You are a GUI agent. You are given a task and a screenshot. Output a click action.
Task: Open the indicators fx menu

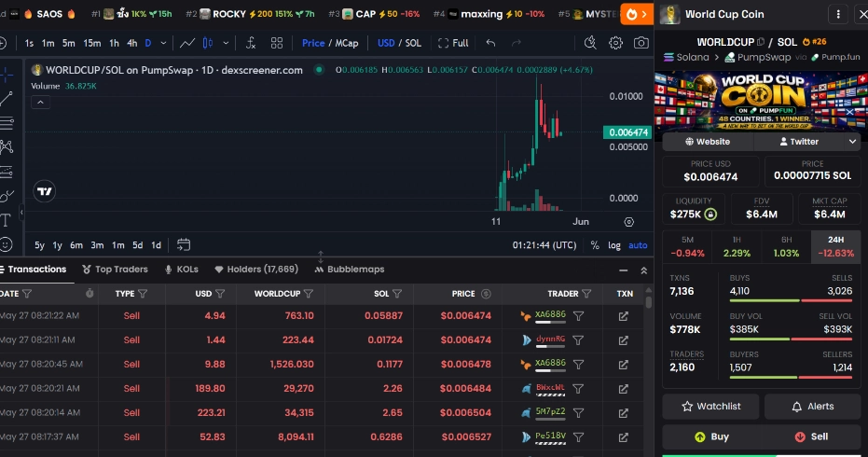coord(251,43)
